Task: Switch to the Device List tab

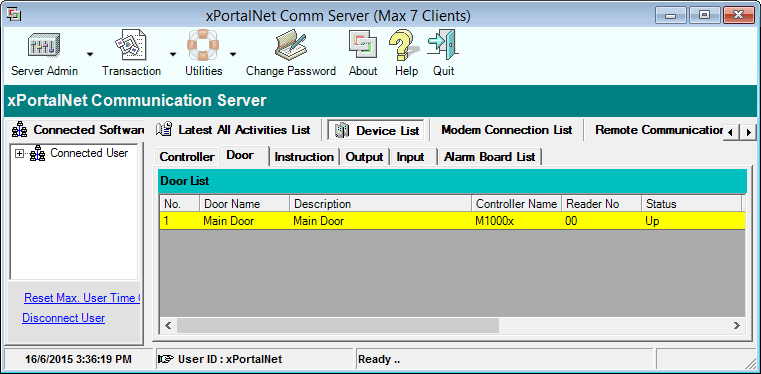Action: click(376, 130)
